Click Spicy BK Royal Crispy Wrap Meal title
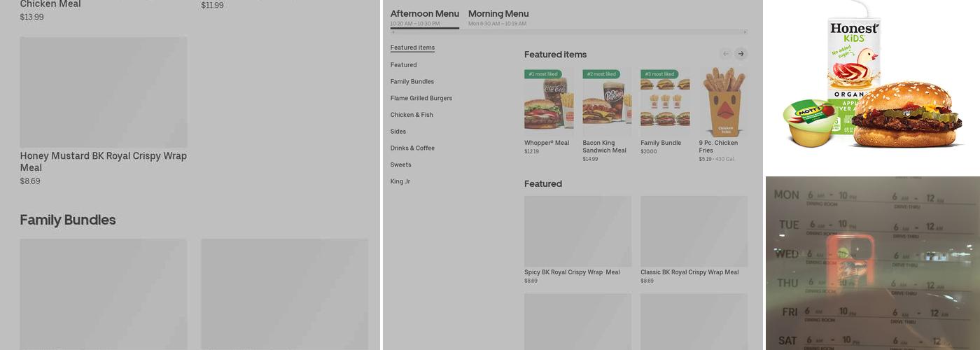The width and height of the screenshot is (980, 350). pyautogui.click(x=572, y=272)
